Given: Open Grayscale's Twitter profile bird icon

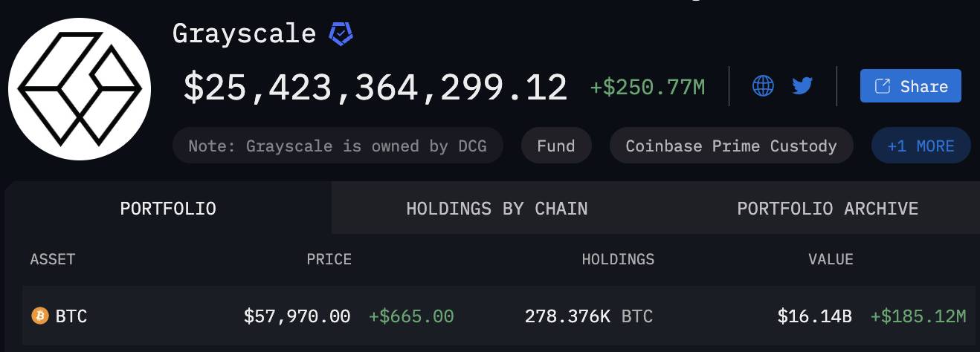Looking at the screenshot, I should click(x=802, y=86).
